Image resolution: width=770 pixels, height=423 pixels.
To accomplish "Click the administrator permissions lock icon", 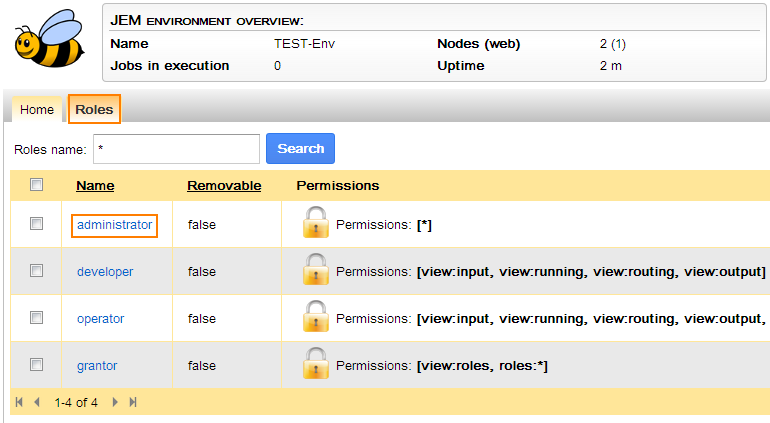I will 316,224.
